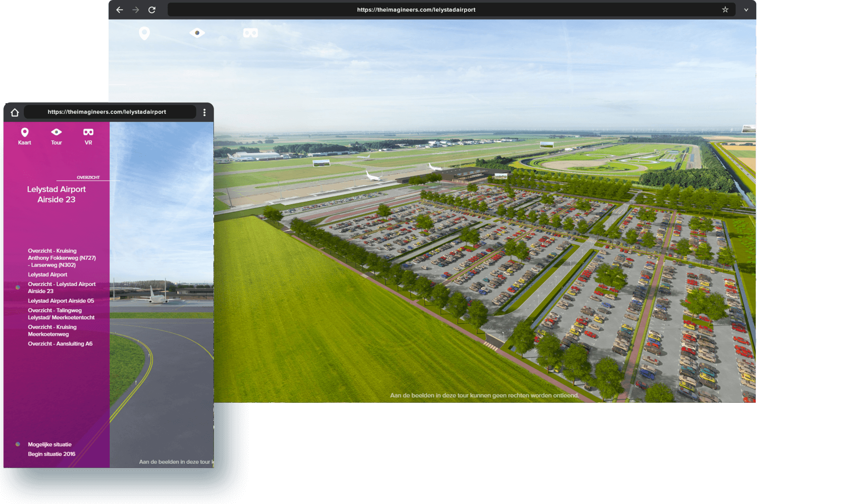Image resolution: width=864 pixels, height=504 pixels.
Task: Click the home icon in the mobile browser
Action: [15, 112]
